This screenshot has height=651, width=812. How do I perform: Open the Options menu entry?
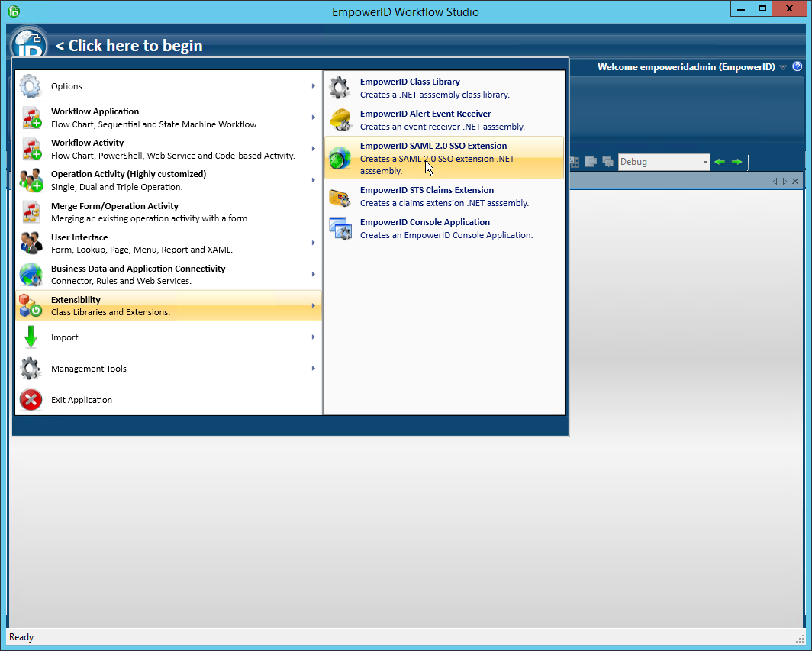click(66, 86)
